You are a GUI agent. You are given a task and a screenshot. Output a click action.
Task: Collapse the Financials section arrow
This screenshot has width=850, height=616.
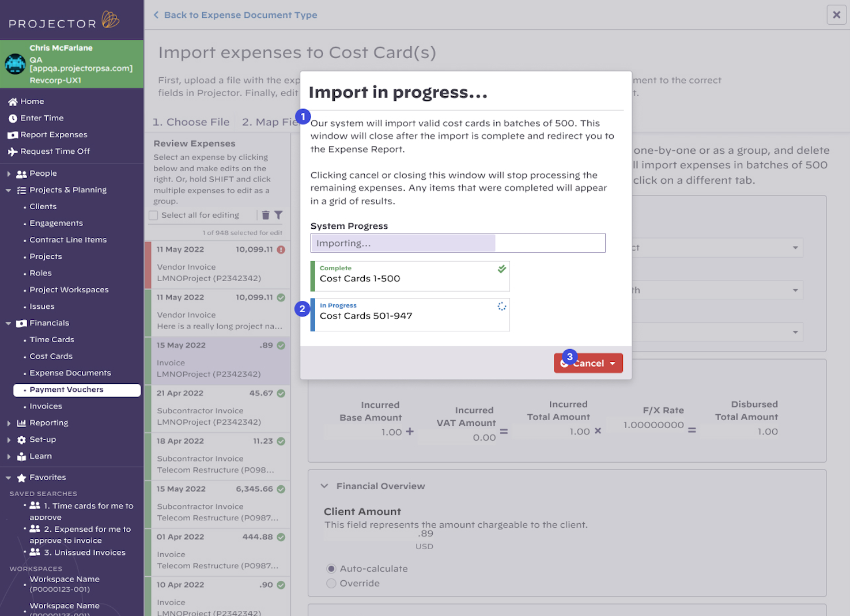coord(9,324)
